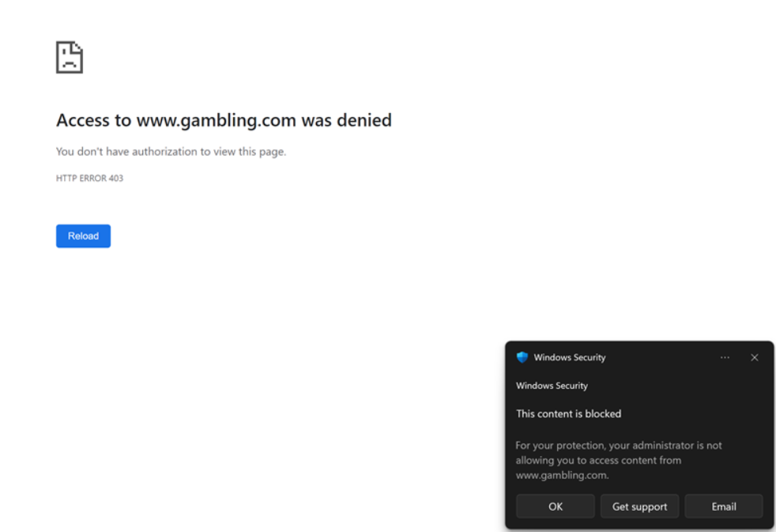The width and height of the screenshot is (776, 532).
Task: Click the Windows Security shield icon
Action: point(522,357)
